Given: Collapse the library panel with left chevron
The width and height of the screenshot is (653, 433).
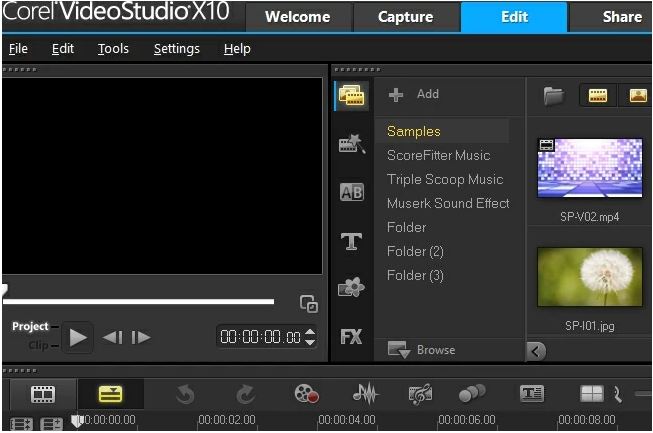Looking at the screenshot, I should (x=536, y=351).
